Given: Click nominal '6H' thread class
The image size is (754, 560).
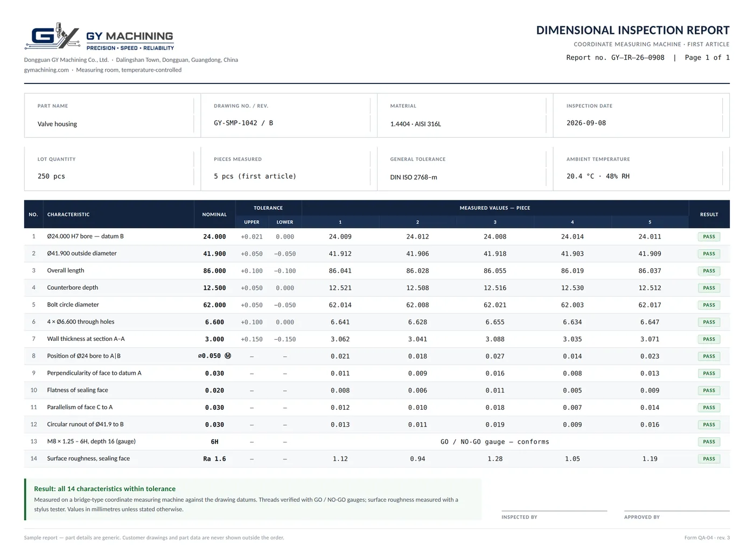Looking at the screenshot, I should [x=214, y=442].
